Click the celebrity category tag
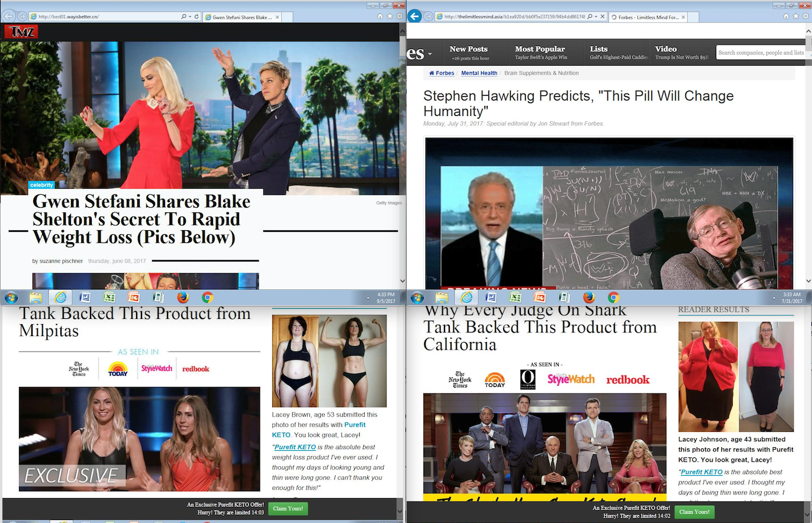Image resolution: width=812 pixels, height=523 pixels. click(41, 185)
